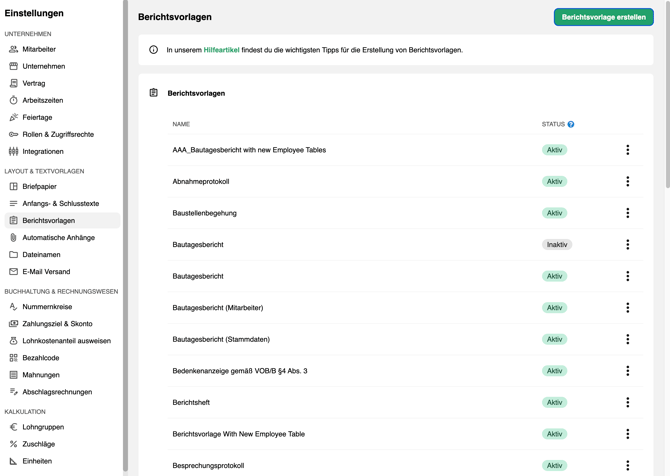
Task: Click the Mahnungen list icon
Action: (14, 375)
